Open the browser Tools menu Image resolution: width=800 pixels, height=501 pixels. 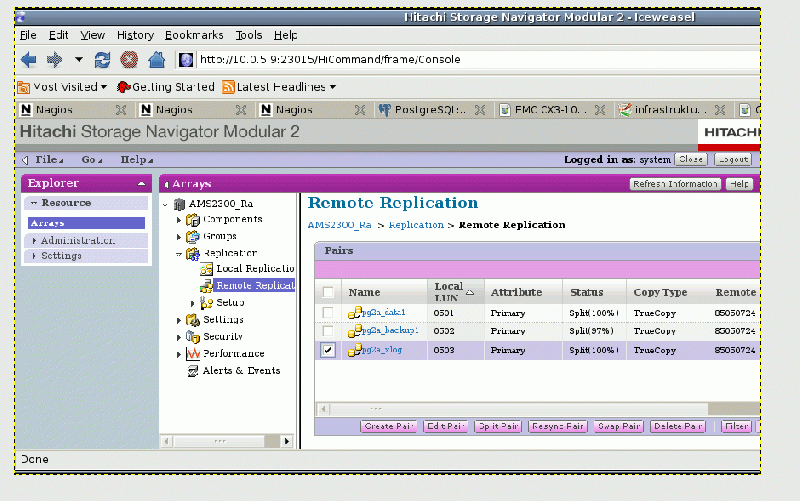248,35
